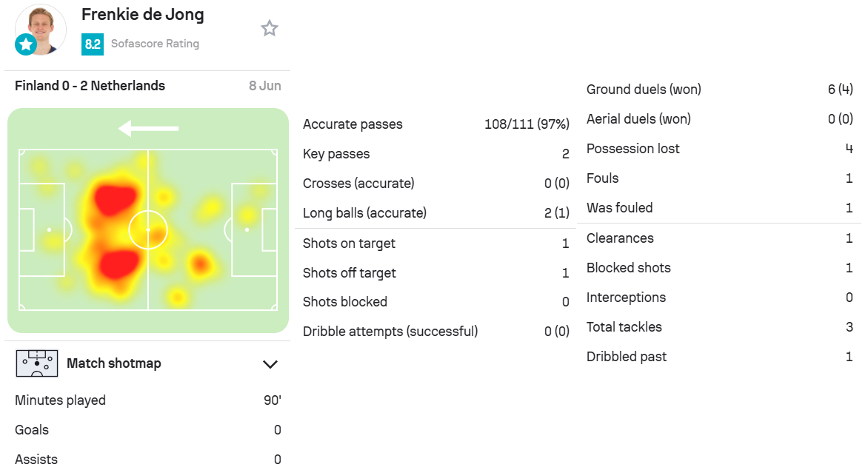868x470 pixels.
Task: Open the Finland 0 - 2 Netherlands match link
Action: (x=90, y=86)
